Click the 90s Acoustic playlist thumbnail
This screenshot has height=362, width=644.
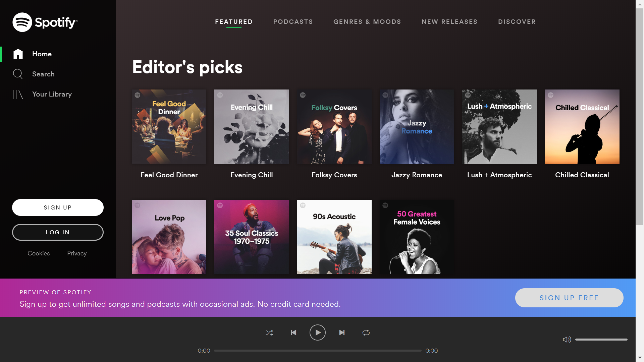334,237
